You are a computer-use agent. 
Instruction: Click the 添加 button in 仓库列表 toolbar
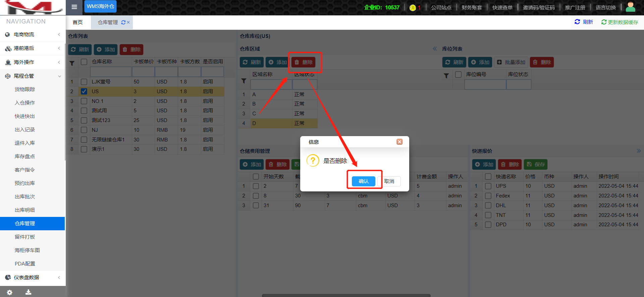106,50
